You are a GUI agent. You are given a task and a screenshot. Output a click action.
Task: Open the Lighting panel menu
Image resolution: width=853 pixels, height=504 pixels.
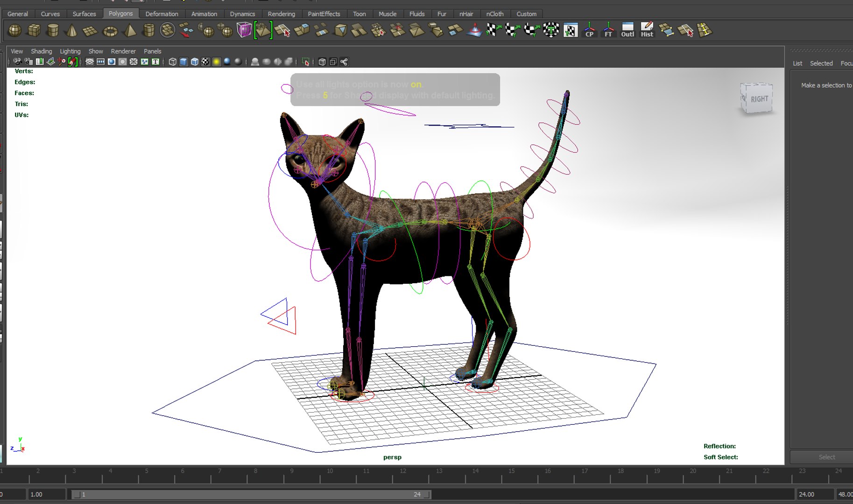click(x=70, y=51)
